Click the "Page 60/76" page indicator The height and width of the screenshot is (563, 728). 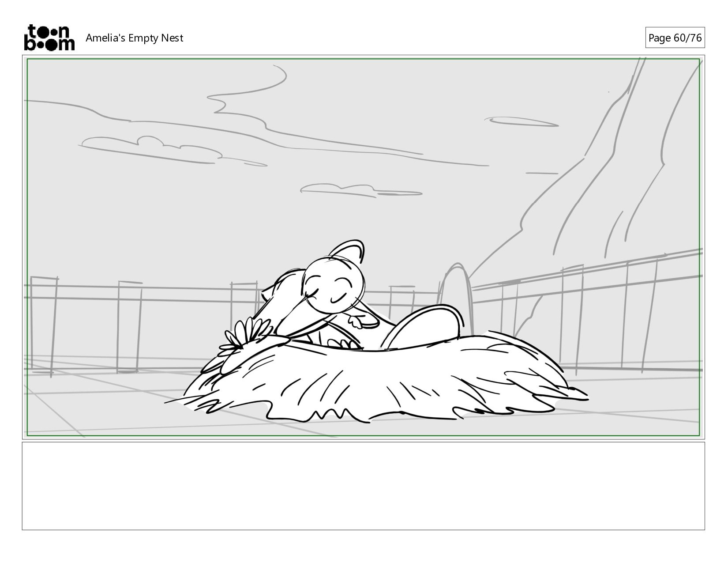[x=675, y=38]
